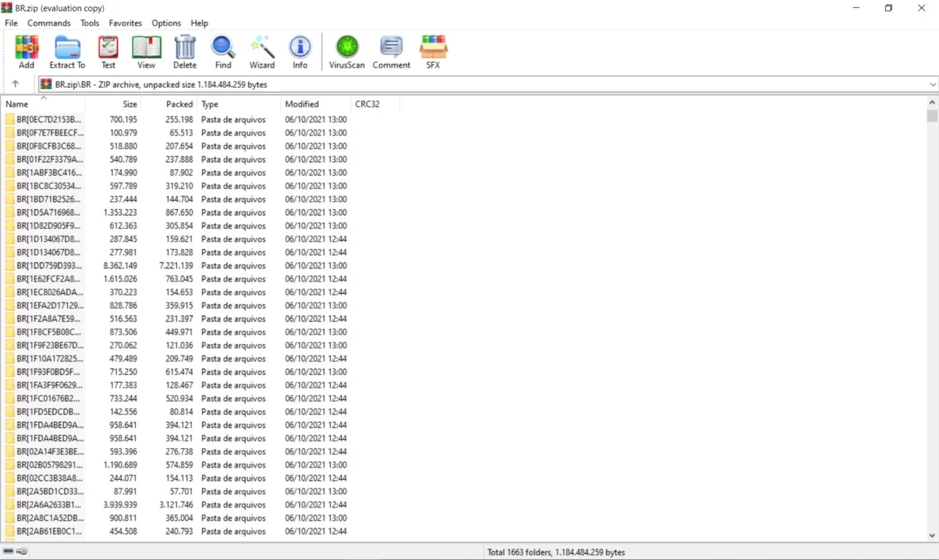Click the size value 8.362.149
Viewport: 939px width, 560px height.
tap(120, 266)
